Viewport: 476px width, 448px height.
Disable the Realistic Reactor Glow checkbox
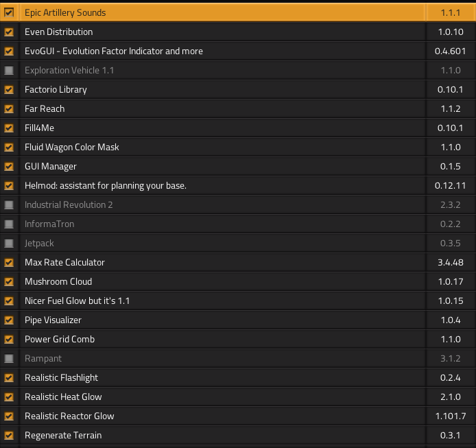coord(9,416)
